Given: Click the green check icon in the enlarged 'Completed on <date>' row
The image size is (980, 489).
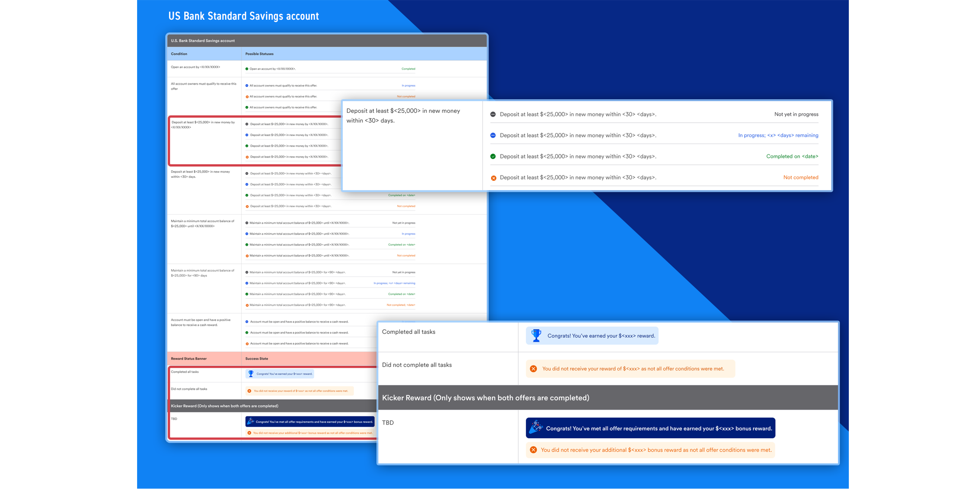Looking at the screenshot, I should (493, 157).
